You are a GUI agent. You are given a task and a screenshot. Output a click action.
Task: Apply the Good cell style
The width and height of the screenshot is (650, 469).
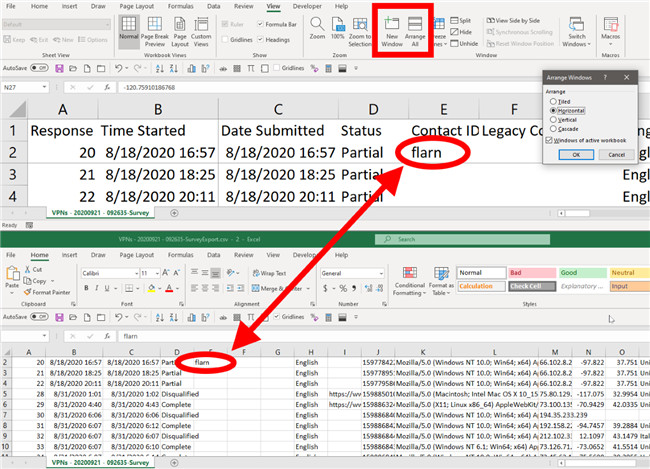pyautogui.click(x=582, y=273)
